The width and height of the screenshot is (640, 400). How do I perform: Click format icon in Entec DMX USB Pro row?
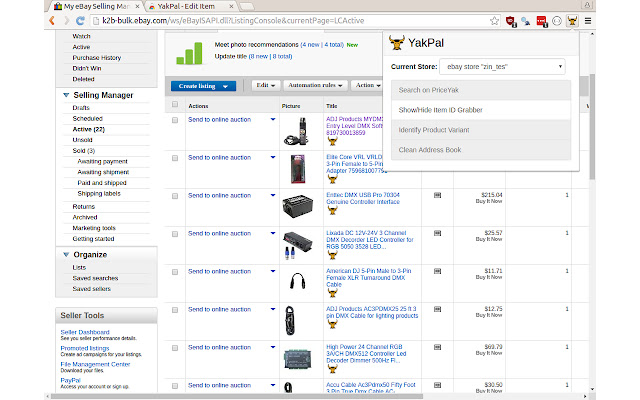437,196
